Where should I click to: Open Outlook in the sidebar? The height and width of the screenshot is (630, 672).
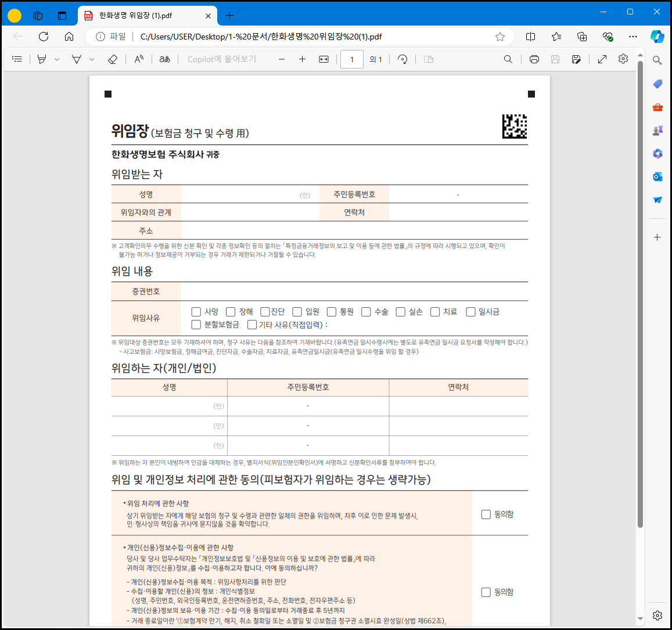coord(657,177)
